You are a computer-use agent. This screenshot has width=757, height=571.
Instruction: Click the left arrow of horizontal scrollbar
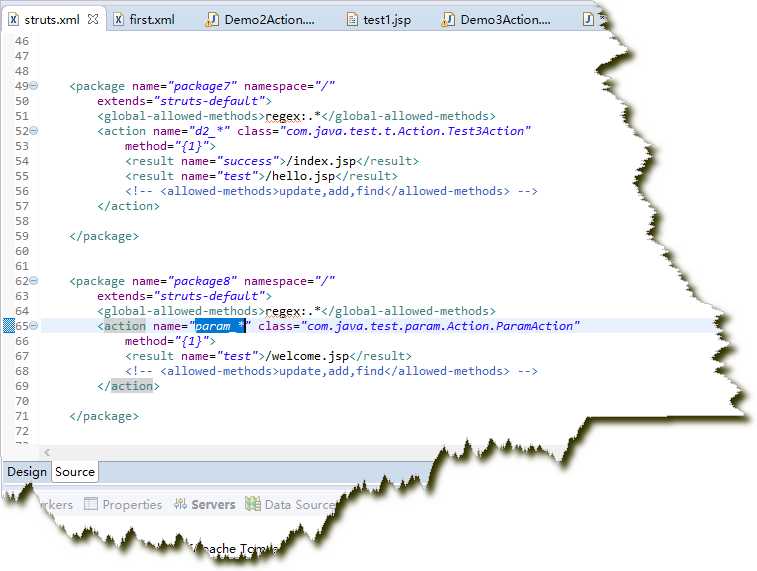click(x=47, y=452)
